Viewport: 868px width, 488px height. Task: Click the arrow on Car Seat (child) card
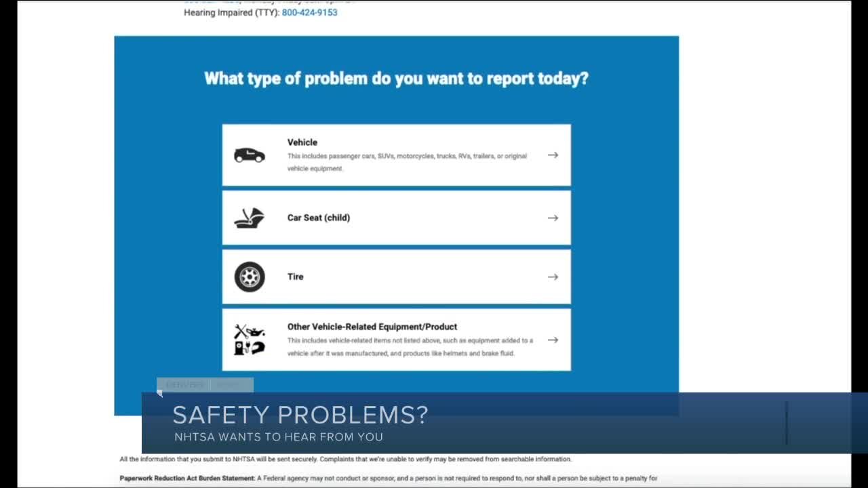pyautogui.click(x=553, y=218)
